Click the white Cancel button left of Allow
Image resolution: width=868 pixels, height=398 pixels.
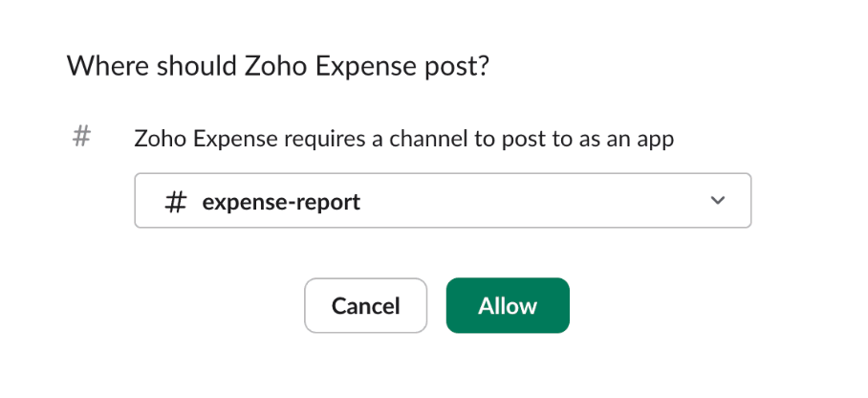coord(365,306)
